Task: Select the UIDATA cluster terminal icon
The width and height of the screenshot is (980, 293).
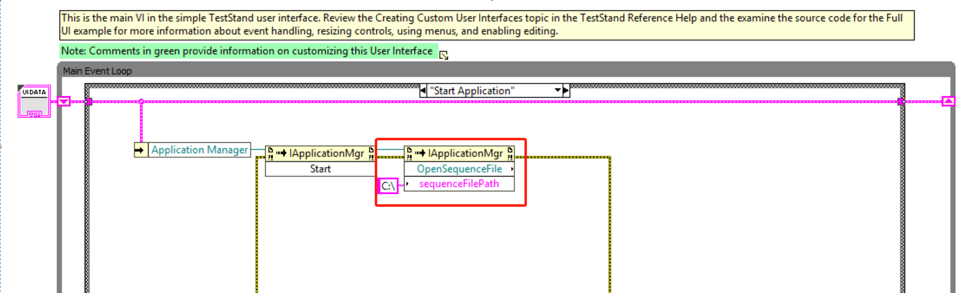Action: (x=34, y=101)
